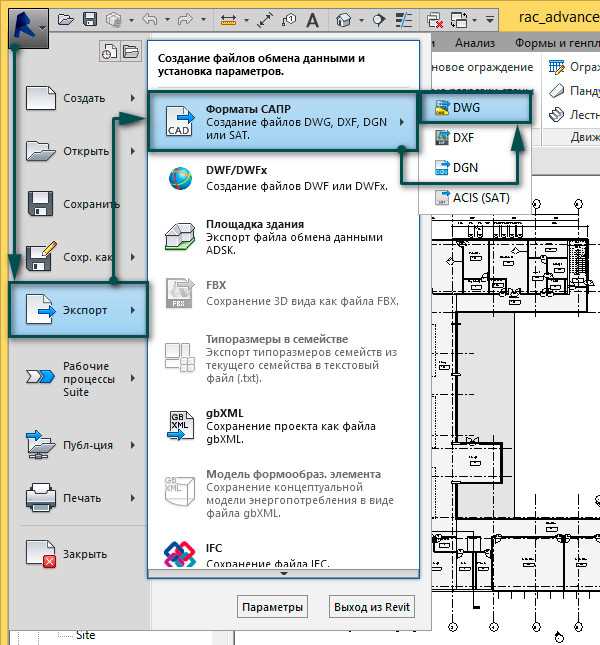Select Создать in the application menu
This screenshot has height=645, width=600.
tap(79, 98)
